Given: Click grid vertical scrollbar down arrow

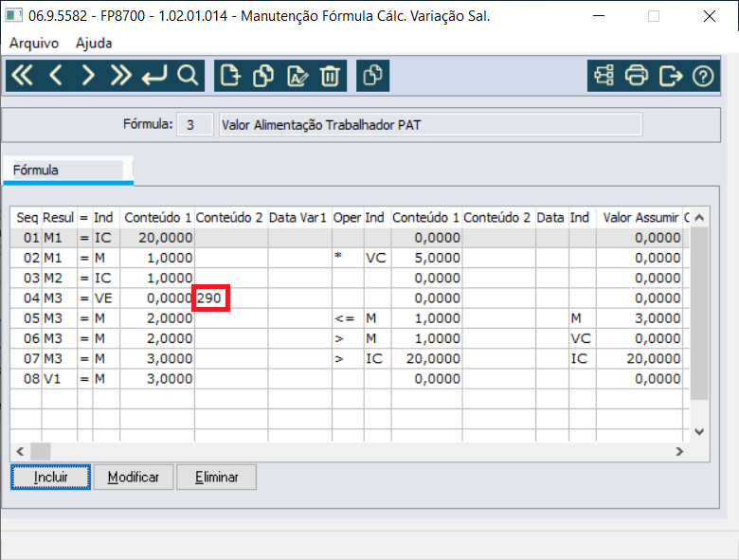Looking at the screenshot, I should click(x=699, y=431).
